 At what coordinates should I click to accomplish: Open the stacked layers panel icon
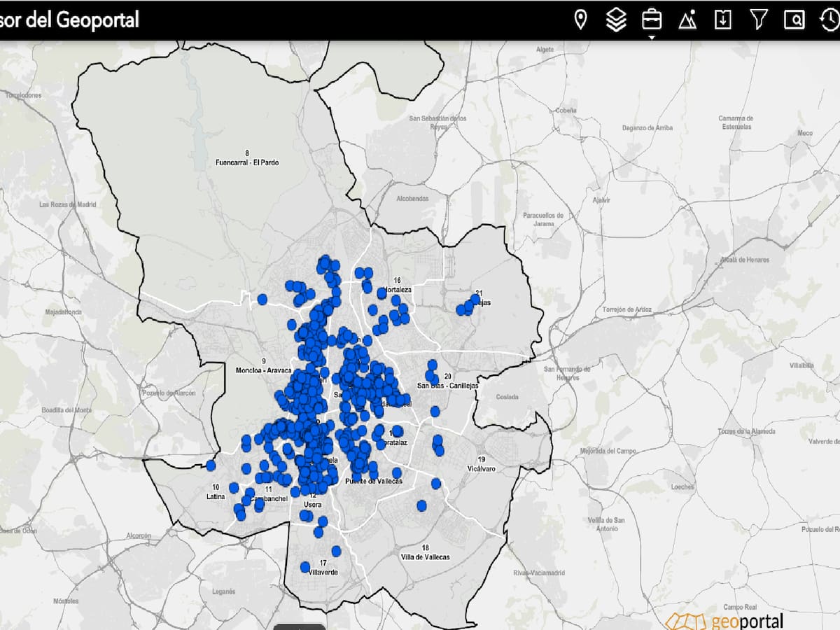pyautogui.click(x=616, y=20)
